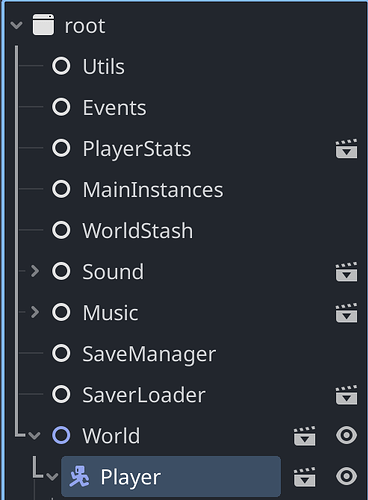
Task: Collapse the World node children
Action: point(34,435)
